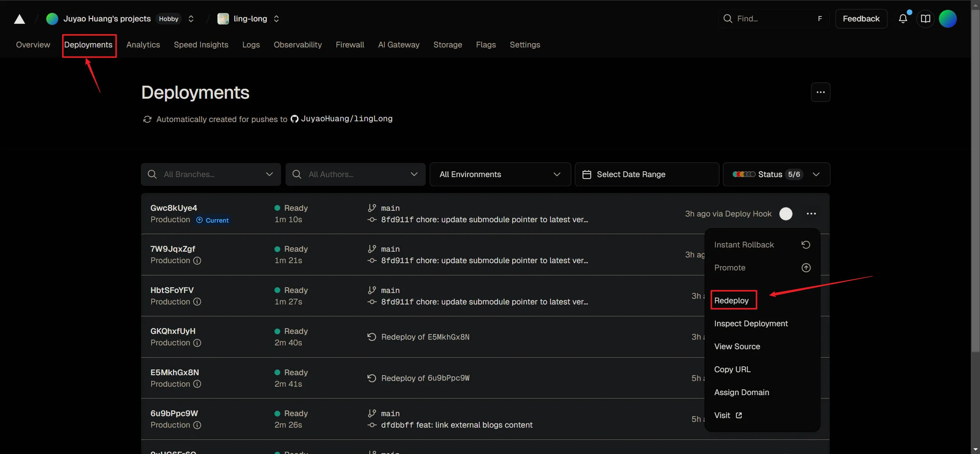This screenshot has height=454, width=980.
Task: Switch to the Analytics tab
Action: click(143, 45)
